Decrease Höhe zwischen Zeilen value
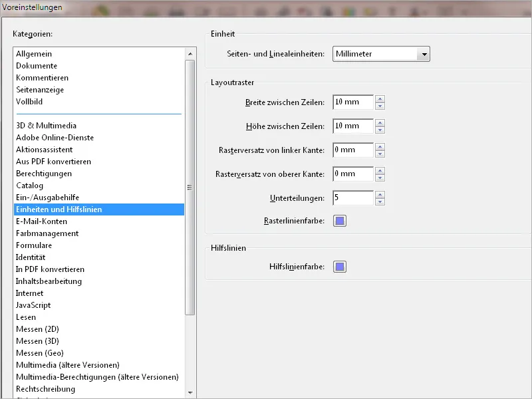 [380, 130]
